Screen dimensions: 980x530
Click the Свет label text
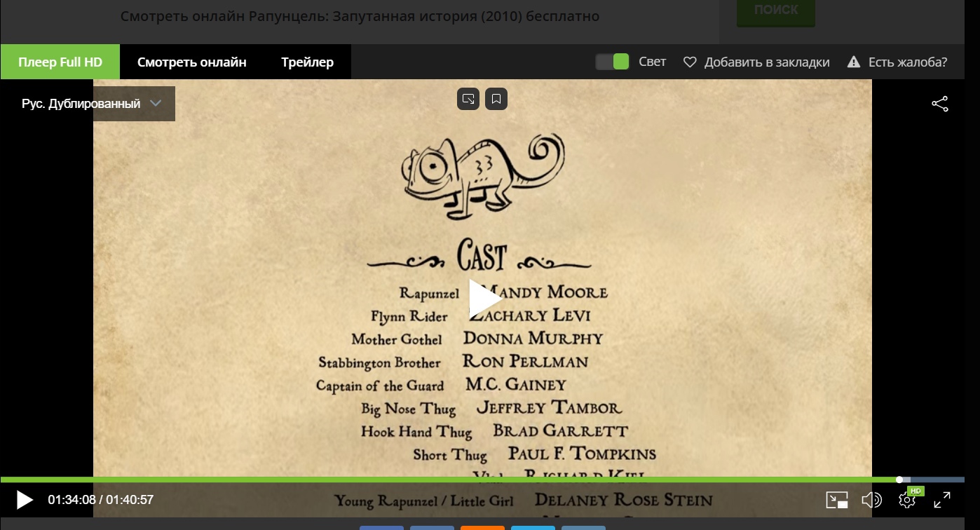[x=653, y=62]
